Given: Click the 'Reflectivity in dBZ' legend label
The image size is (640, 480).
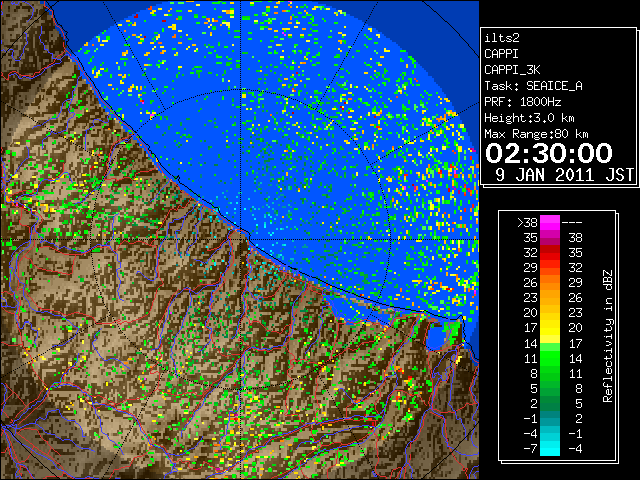Looking at the screenshot, I should (607, 336).
